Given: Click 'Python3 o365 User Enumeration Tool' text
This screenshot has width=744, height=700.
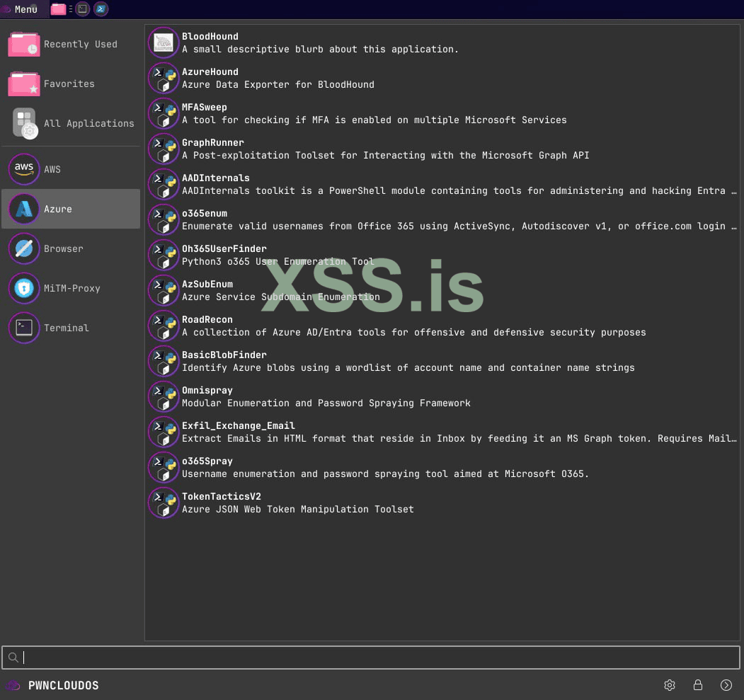Looking at the screenshot, I should [278, 262].
